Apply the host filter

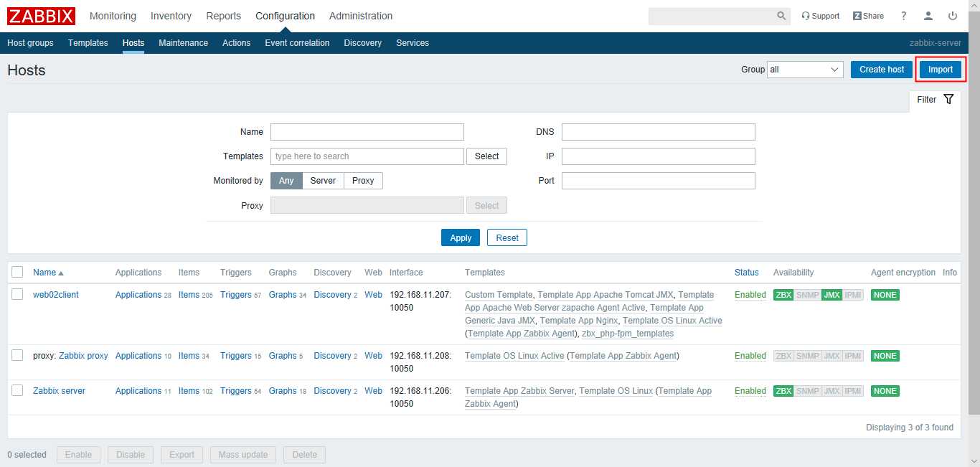click(x=461, y=237)
